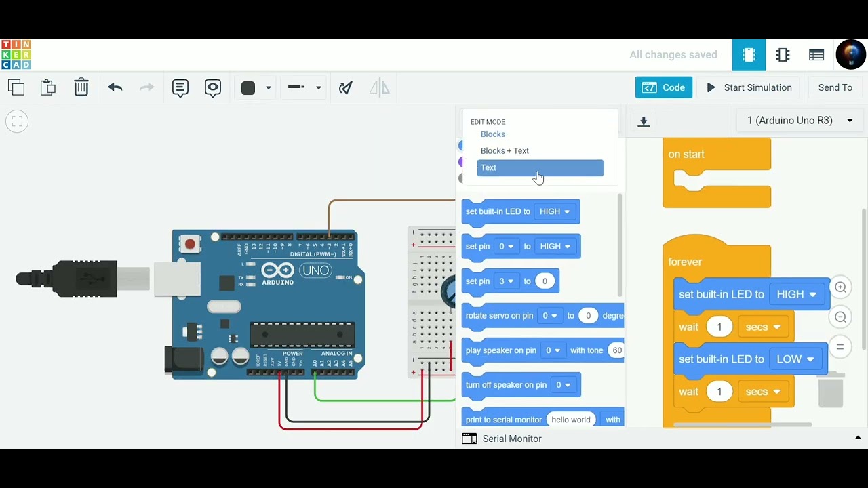Click the workspace horizontal scrollbar

coord(743,424)
